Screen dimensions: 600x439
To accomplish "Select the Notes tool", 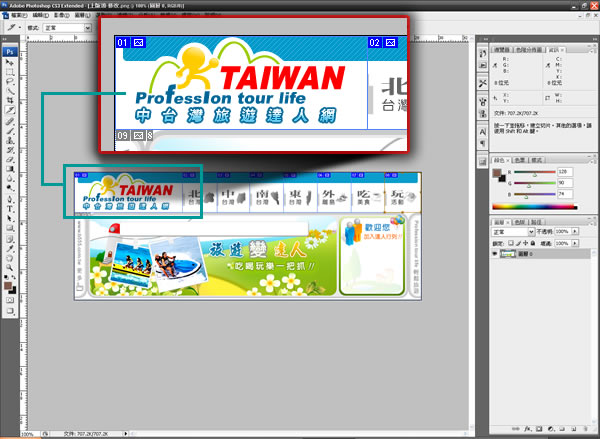I will coord(10,239).
